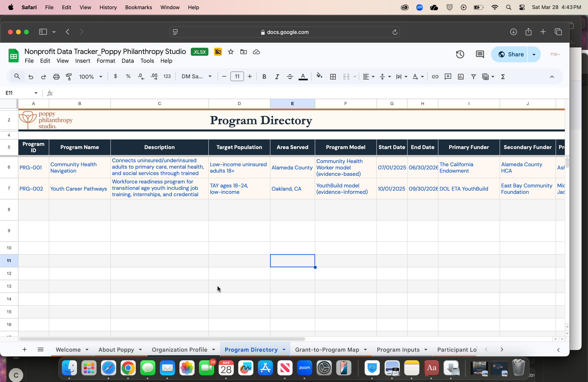Hide the menus with collapse arrow

552,77
